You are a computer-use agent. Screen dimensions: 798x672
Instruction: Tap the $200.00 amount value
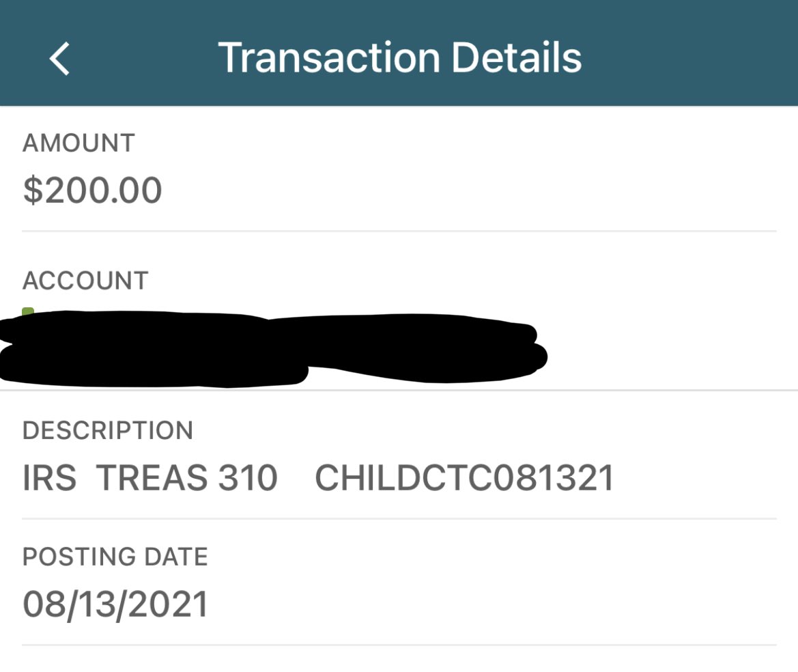click(x=93, y=190)
